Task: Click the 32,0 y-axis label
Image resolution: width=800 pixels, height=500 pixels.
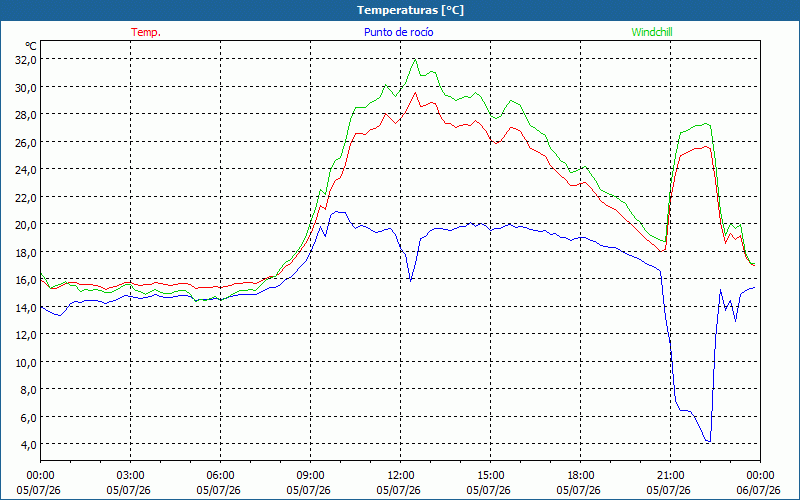Action: (24, 60)
